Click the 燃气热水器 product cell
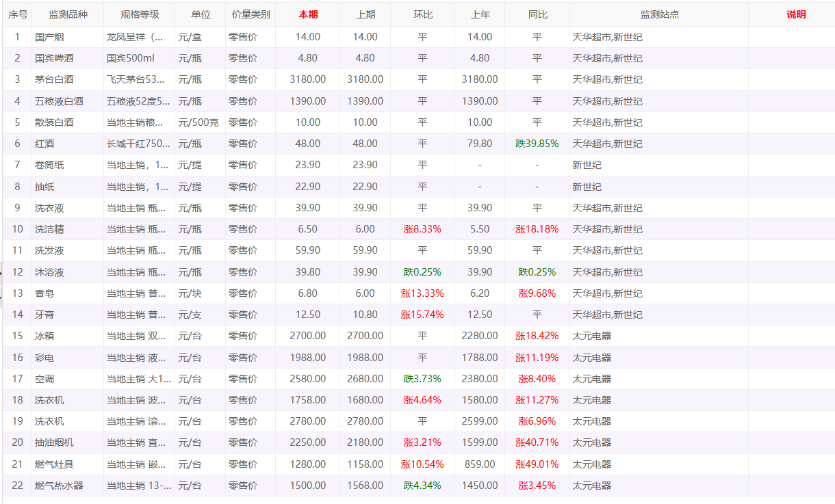Screen dimensions: 835x504 pos(68,486)
